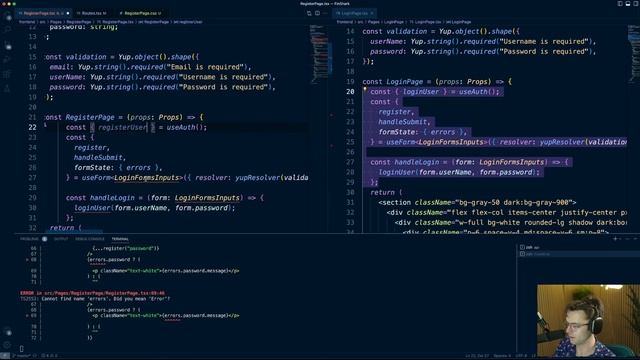Open the Manage gear in the activity bar
This screenshot has height=360, width=640.
tap(8, 345)
